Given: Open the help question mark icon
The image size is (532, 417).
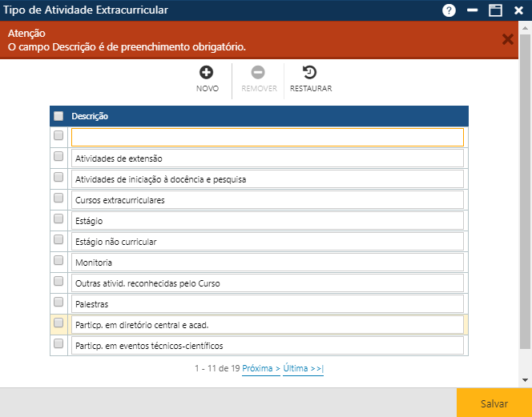Looking at the screenshot, I should [x=449, y=10].
